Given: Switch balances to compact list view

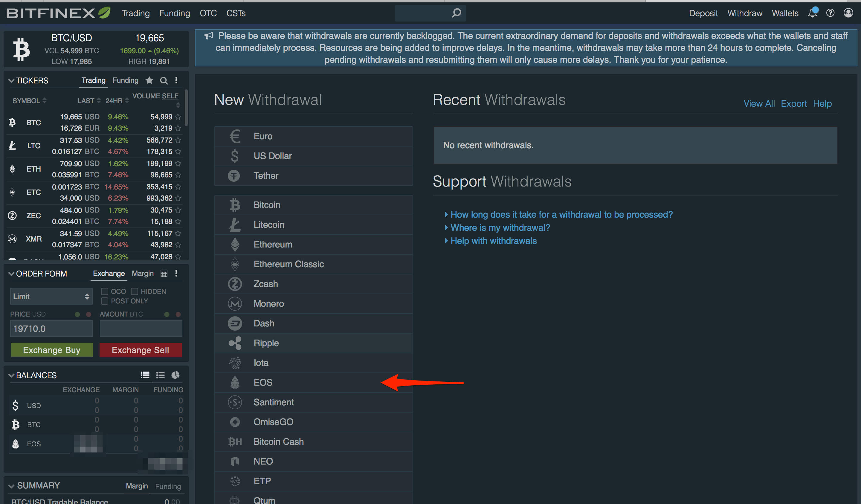Looking at the screenshot, I should pyautogui.click(x=160, y=375).
